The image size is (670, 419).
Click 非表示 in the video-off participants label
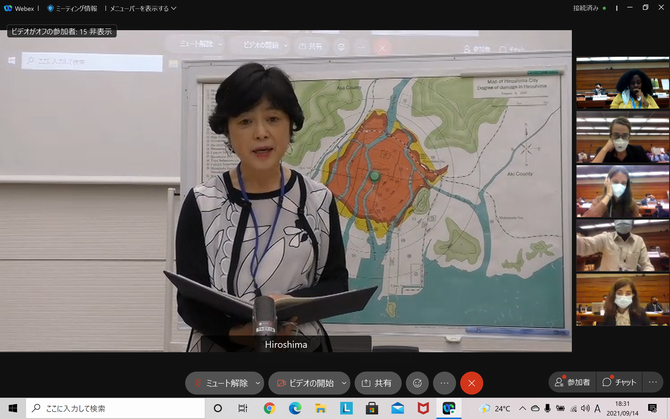pyautogui.click(x=100, y=31)
